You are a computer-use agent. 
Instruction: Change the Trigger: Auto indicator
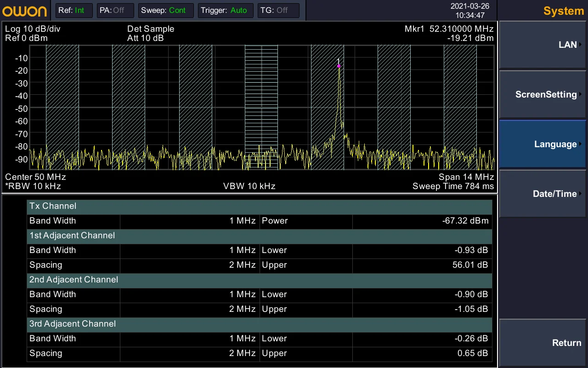pyautogui.click(x=226, y=11)
